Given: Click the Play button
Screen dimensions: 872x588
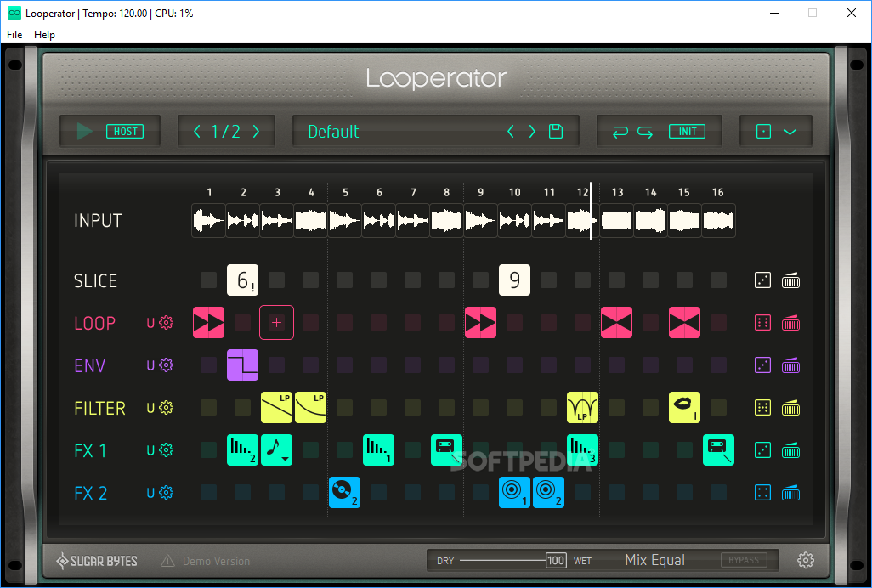Looking at the screenshot, I should point(84,131).
